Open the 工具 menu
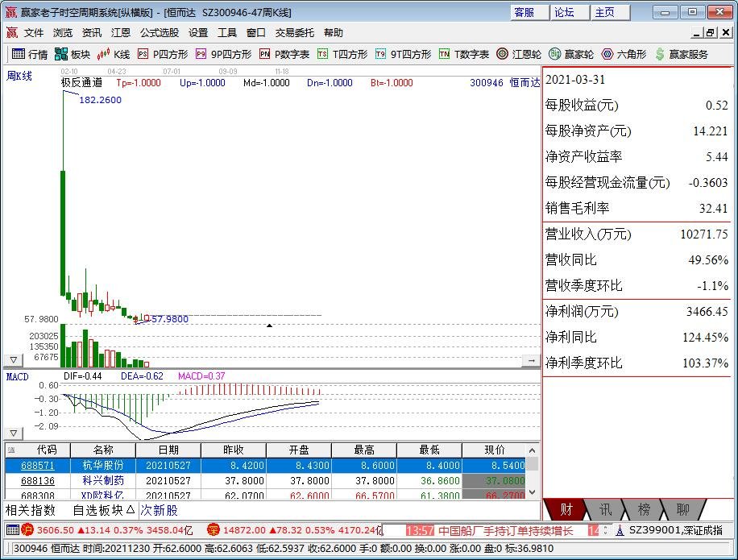 point(227,32)
